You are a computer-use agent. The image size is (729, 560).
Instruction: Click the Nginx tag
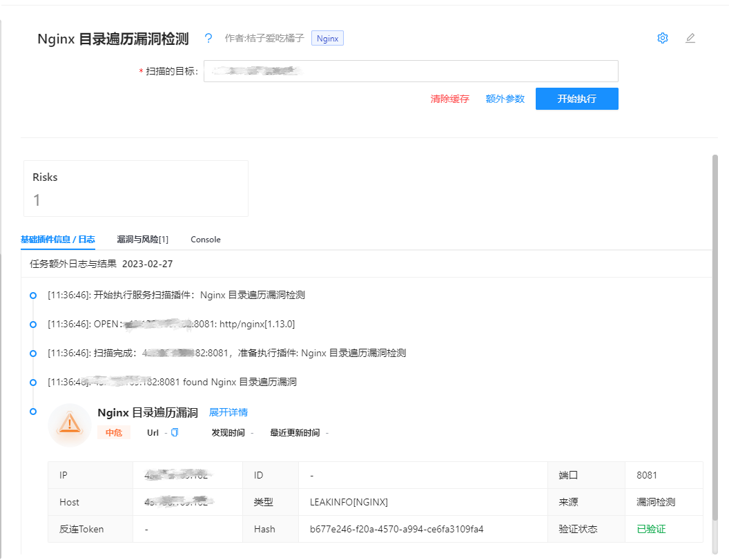327,38
